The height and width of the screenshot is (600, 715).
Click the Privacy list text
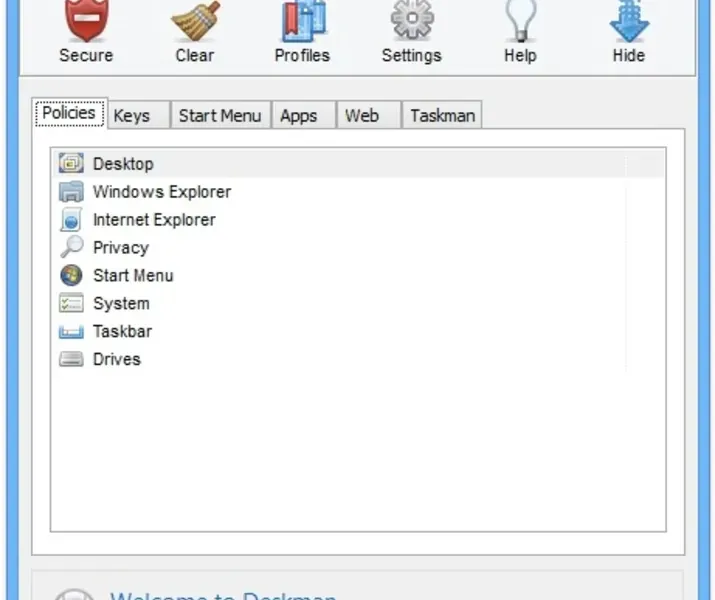pos(121,248)
